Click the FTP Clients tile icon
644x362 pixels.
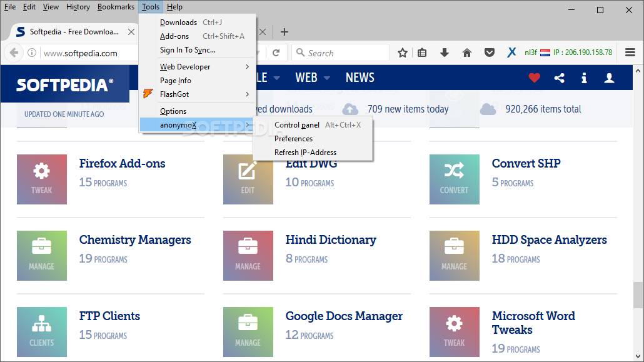point(42,331)
